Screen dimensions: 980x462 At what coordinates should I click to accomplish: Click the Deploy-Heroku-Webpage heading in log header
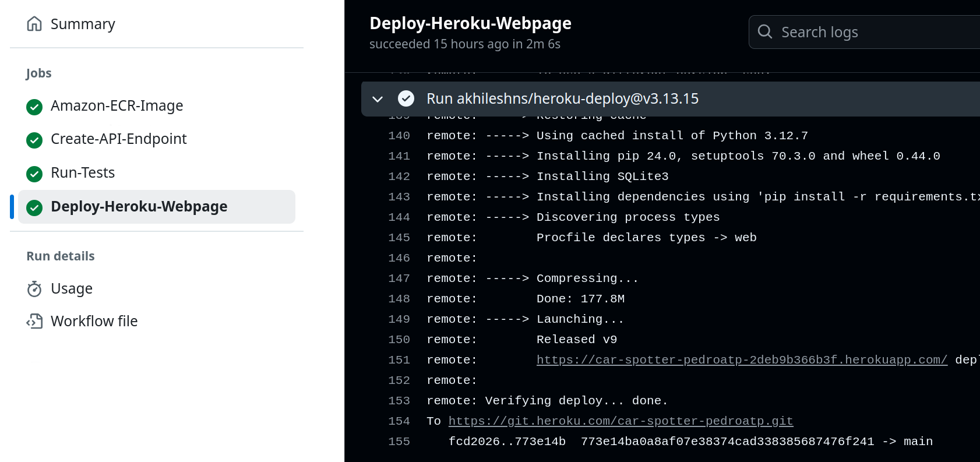(x=470, y=23)
